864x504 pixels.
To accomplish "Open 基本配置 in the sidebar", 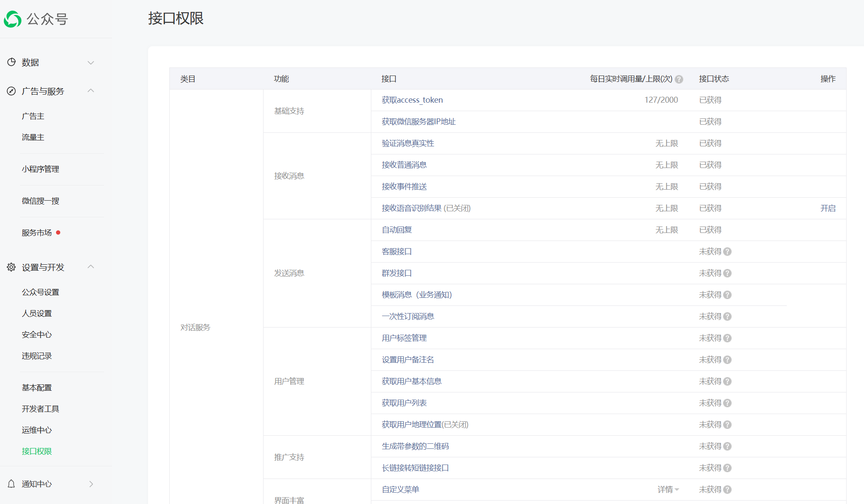I will tap(37, 387).
